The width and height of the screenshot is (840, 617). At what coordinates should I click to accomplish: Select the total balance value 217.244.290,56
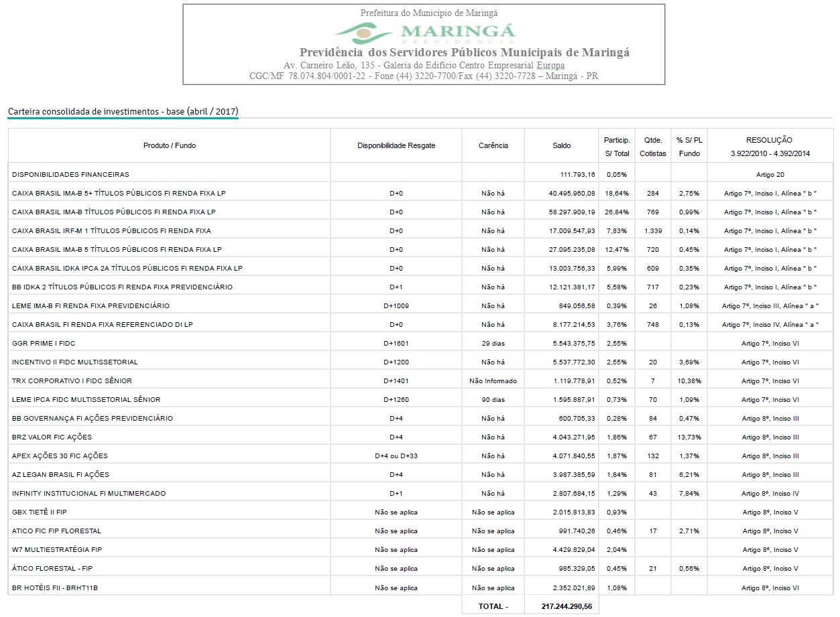[x=568, y=606]
